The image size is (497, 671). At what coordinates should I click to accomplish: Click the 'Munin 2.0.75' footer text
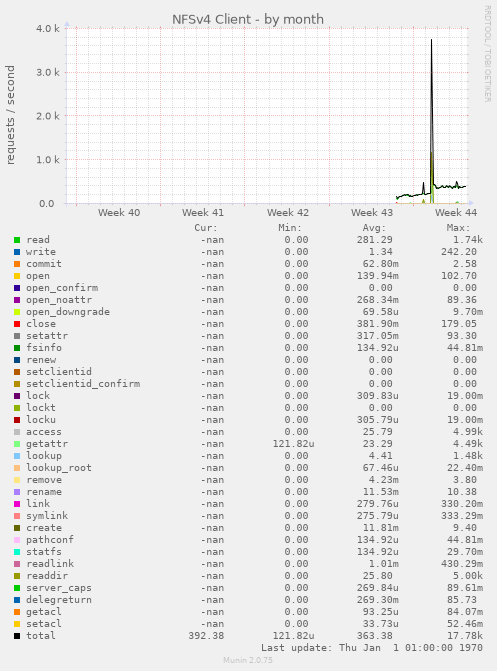point(248,660)
